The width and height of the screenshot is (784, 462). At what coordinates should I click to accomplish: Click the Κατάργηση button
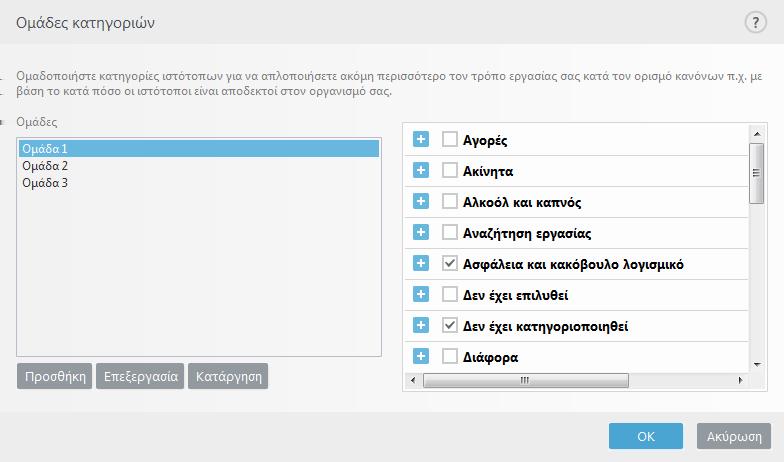click(x=228, y=376)
